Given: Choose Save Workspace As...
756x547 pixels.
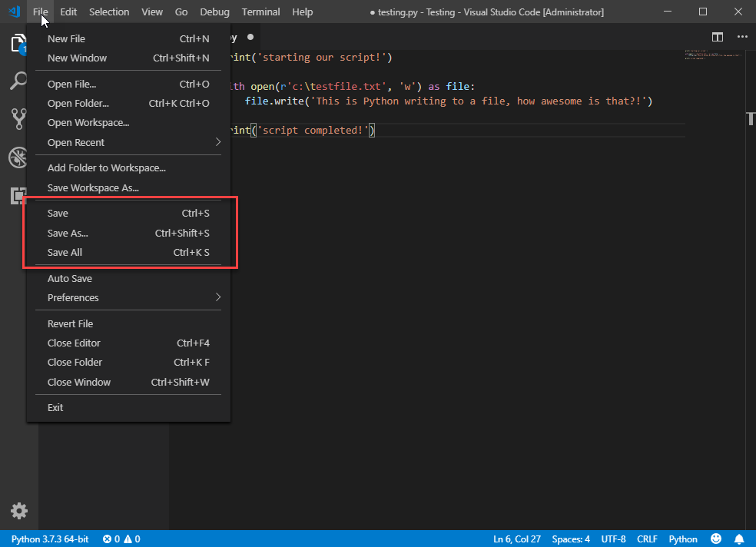Looking at the screenshot, I should coord(128,188).
